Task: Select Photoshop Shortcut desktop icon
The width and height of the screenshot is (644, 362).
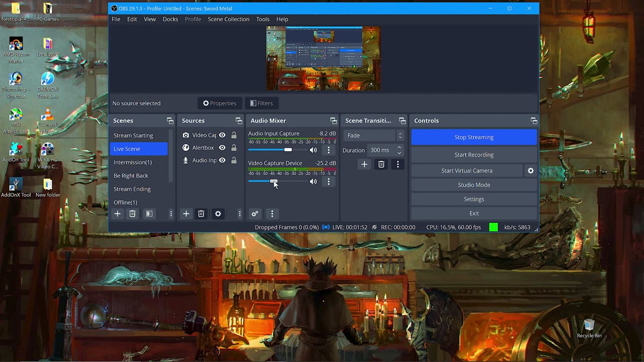Action: (16, 85)
